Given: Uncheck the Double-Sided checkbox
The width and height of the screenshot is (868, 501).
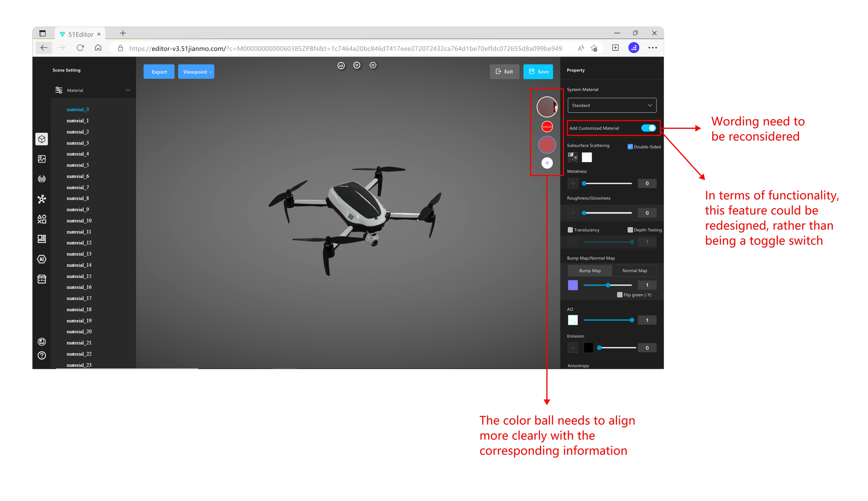Looking at the screenshot, I should pos(630,147).
